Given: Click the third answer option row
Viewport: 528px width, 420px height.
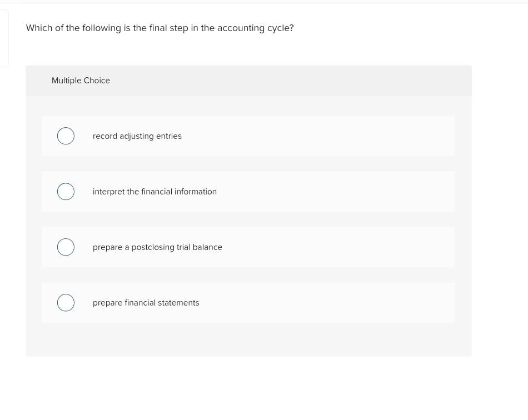Looking at the screenshot, I should click(x=248, y=247).
